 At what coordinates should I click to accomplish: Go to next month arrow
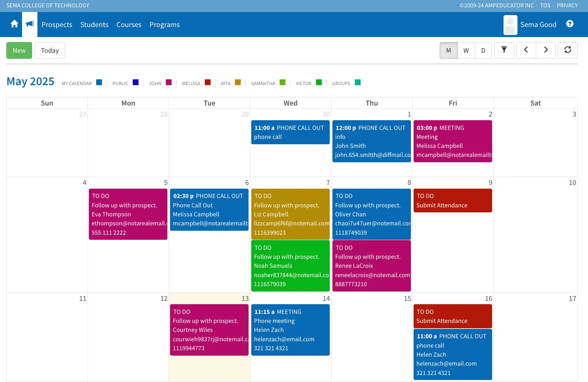[546, 50]
